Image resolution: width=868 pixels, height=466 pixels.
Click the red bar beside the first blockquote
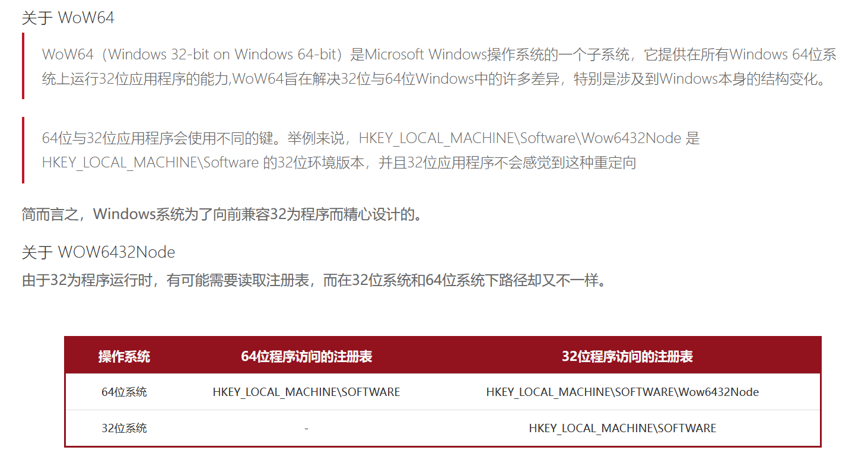(23, 66)
